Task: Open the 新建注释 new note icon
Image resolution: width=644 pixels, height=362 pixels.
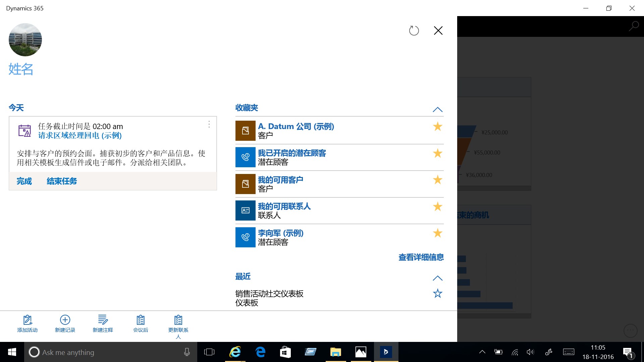Action: point(103,320)
